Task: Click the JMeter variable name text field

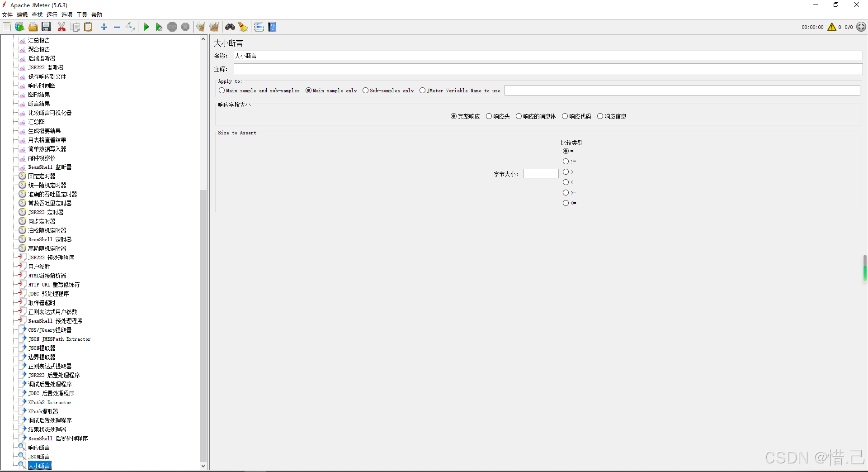Action: (x=682, y=91)
